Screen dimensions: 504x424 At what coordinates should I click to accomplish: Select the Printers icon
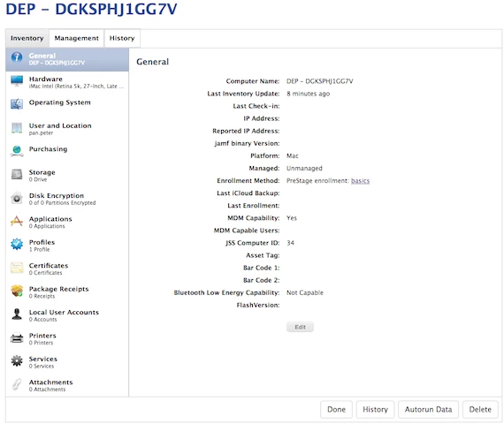coord(17,338)
